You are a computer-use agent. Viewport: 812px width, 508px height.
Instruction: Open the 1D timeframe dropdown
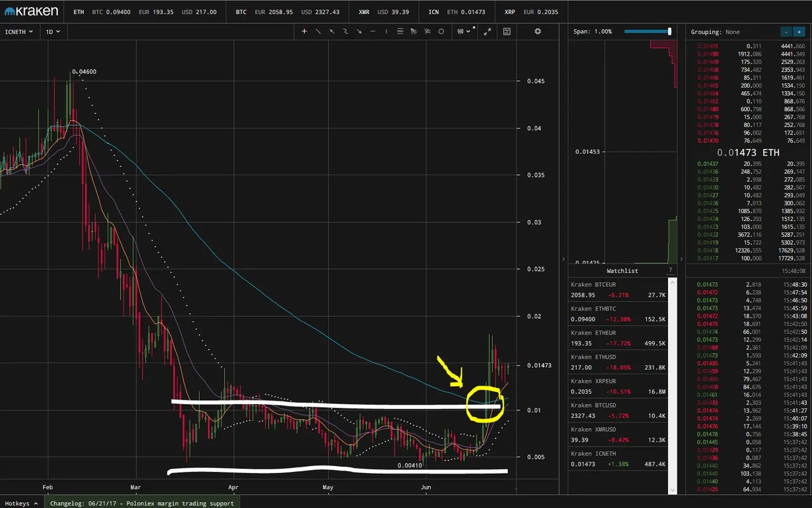click(53, 31)
